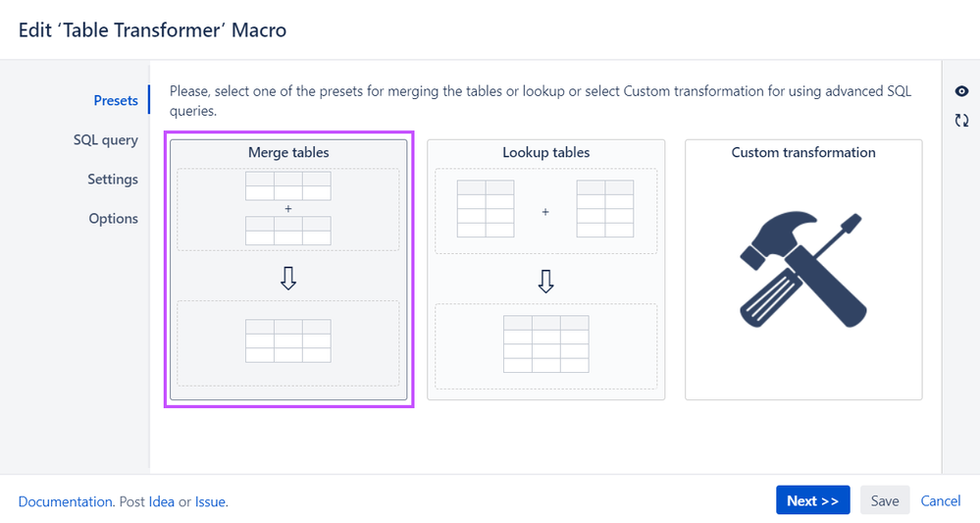The width and height of the screenshot is (980, 523).
Task: Open the Documentation link
Action: 65,501
